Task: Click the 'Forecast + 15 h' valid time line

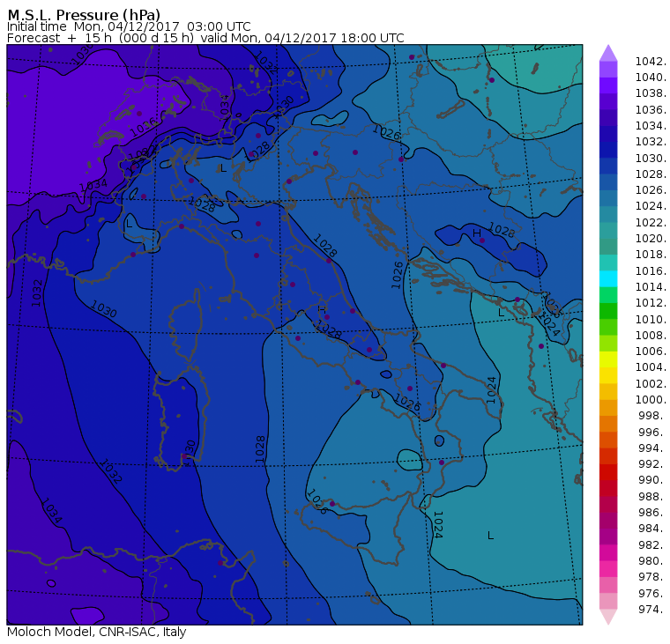Action: pos(205,38)
